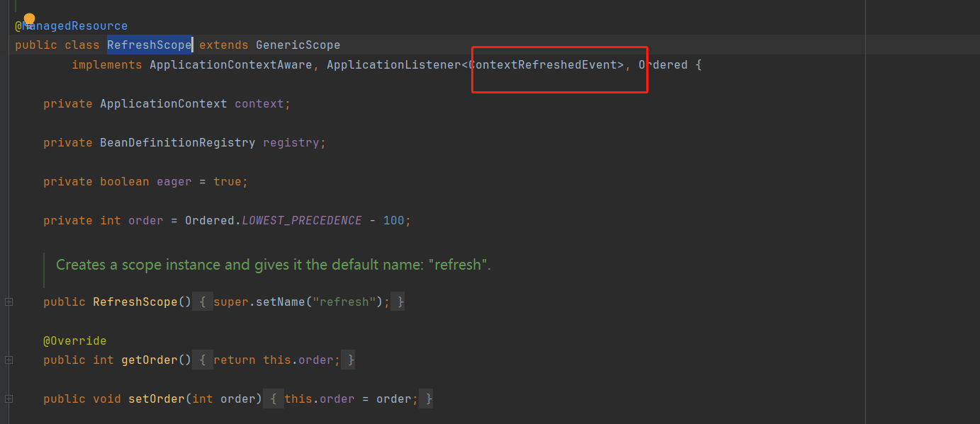Click the highlighted RefreshScope class name
The height and width of the screenshot is (424, 980).
(x=150, y=45)
